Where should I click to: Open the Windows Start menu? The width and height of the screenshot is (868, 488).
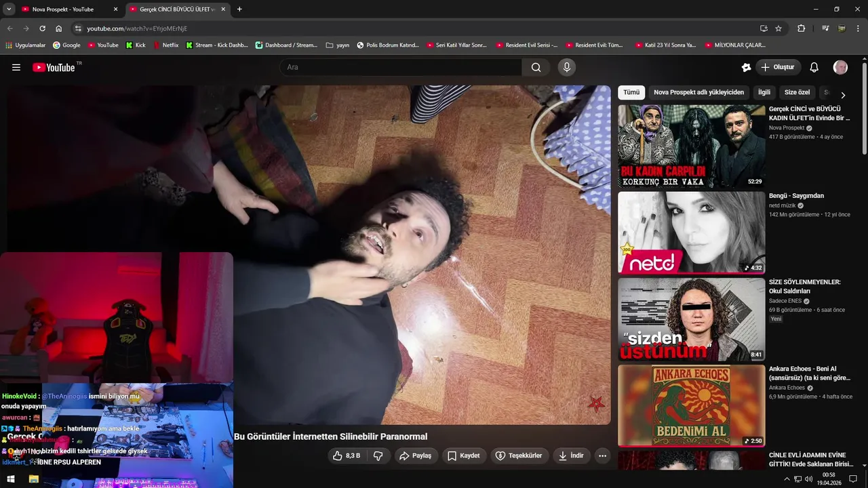pyautogui.click(x=11, y=479)
